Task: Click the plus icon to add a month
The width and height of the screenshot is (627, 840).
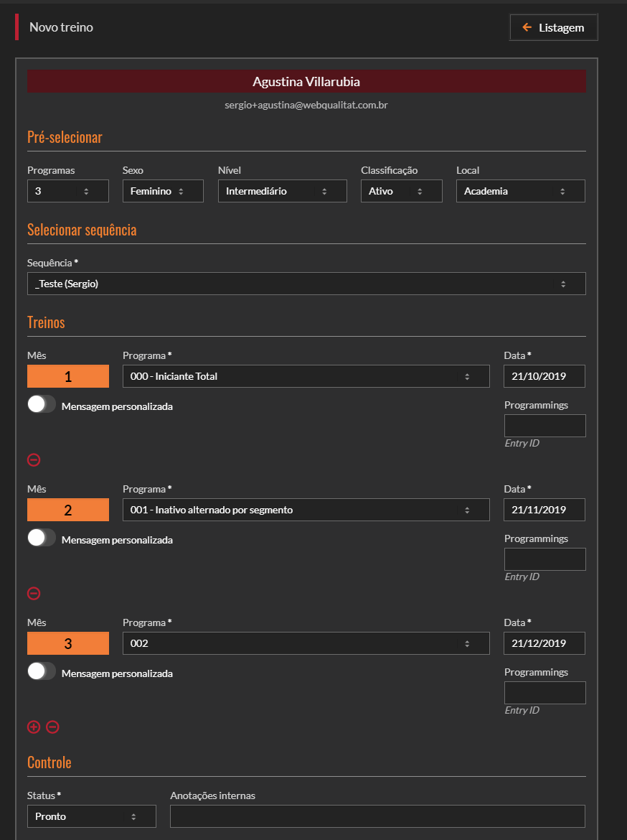Action: click(34, 727)
